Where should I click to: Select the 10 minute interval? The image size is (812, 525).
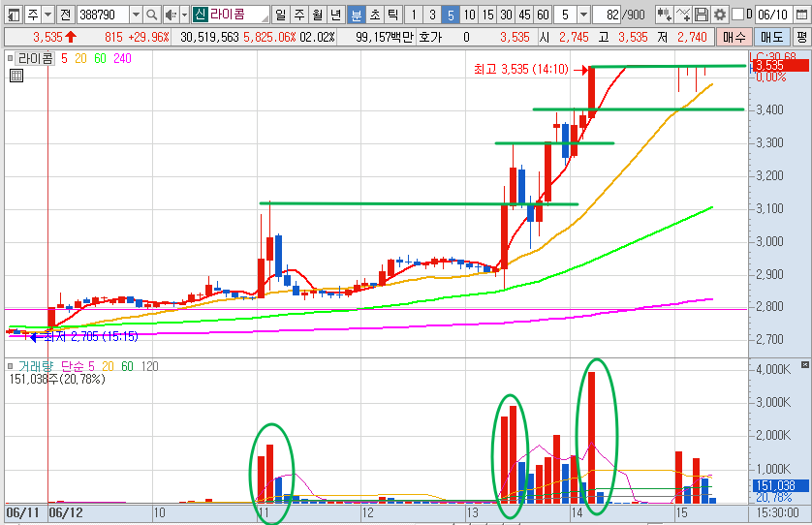point(470,15)
